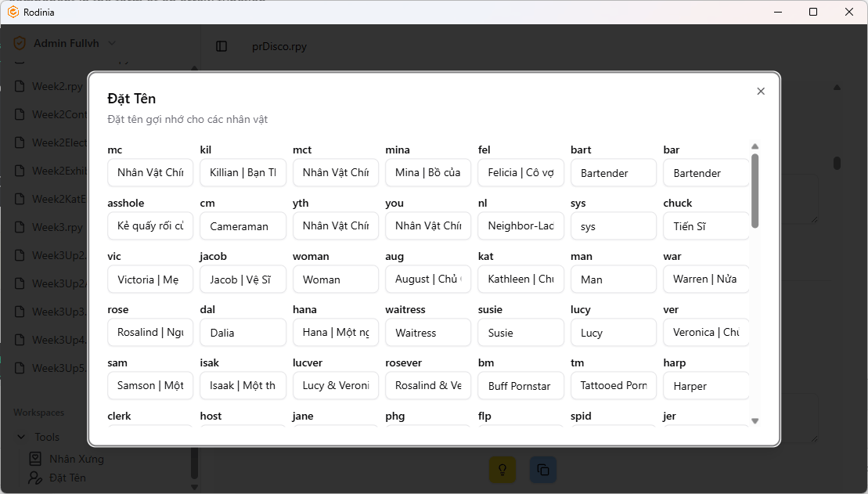Click the file icon beside Week3Up3
Viewport: 868px width, 494px height.
20,312
